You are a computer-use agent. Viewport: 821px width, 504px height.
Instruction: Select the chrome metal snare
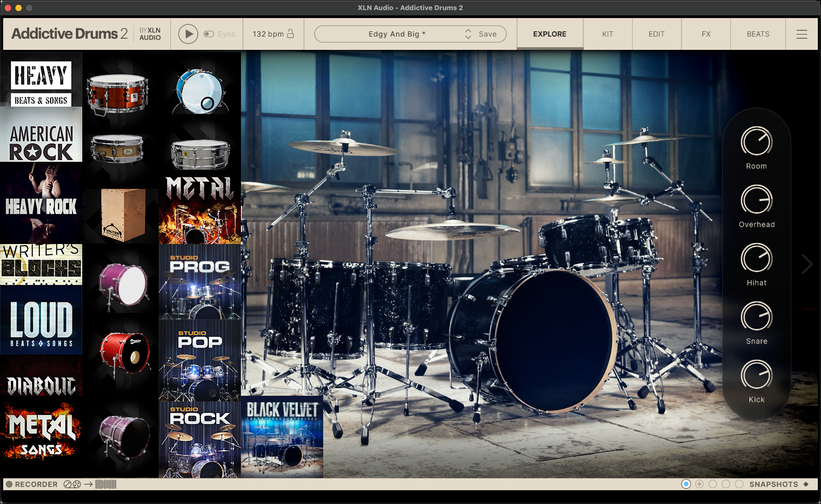pos(200,154)
